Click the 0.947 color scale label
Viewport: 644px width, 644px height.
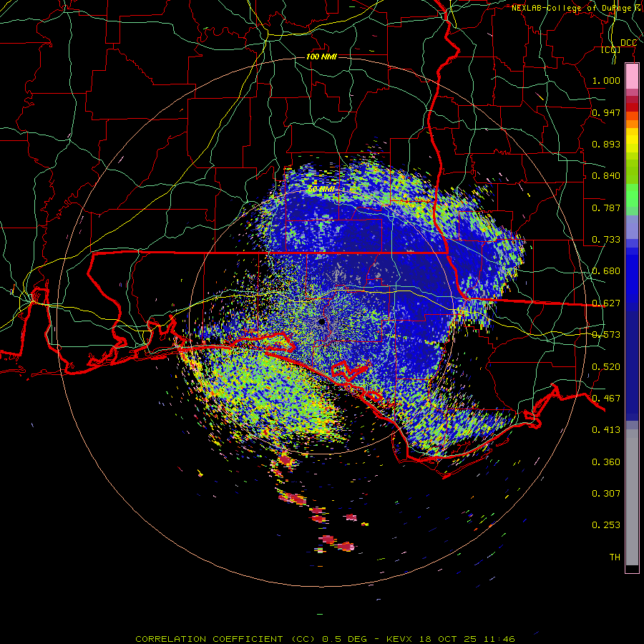click(606, 112)
